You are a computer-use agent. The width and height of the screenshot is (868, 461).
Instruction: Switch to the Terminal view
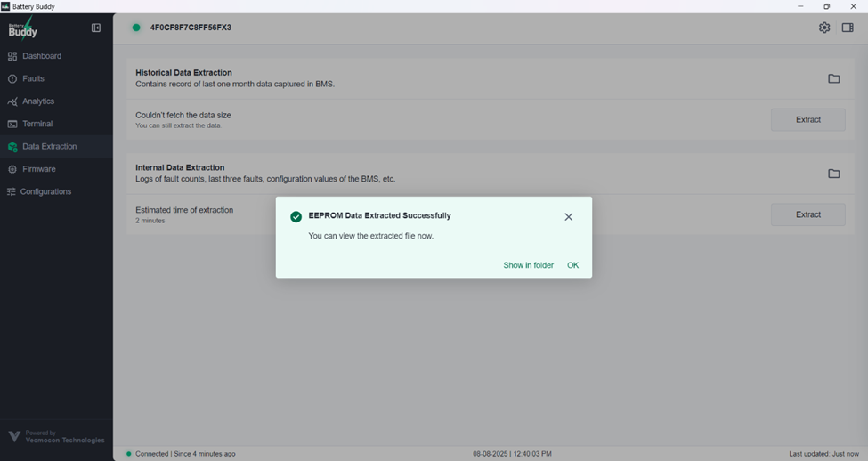click(x=37, y=125)
